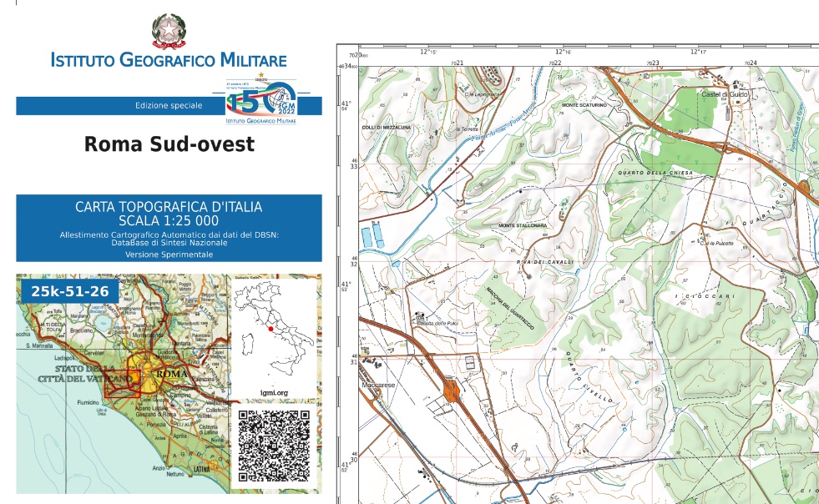Click the 7022 grid easting label
Screen dimensions: 819x504
point(554,63)
